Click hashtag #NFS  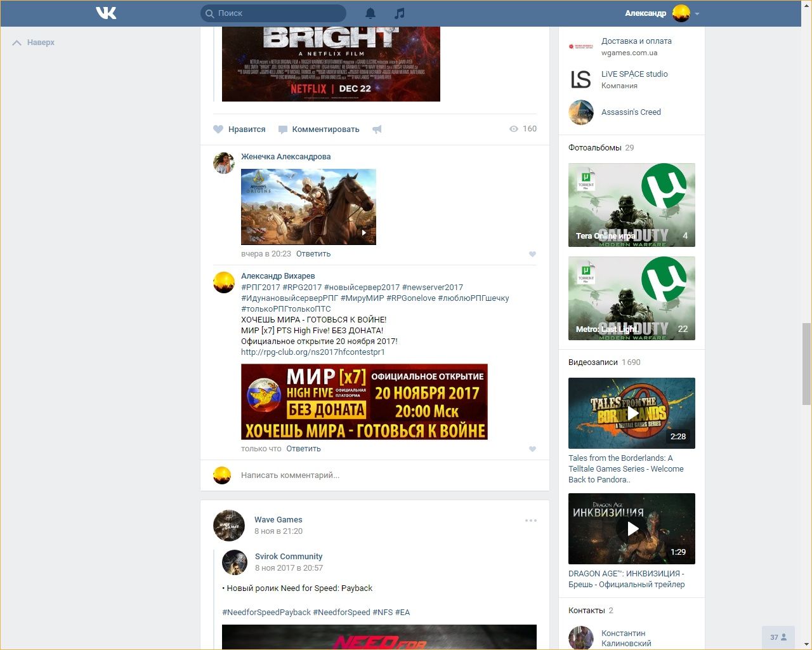(383, 613)
